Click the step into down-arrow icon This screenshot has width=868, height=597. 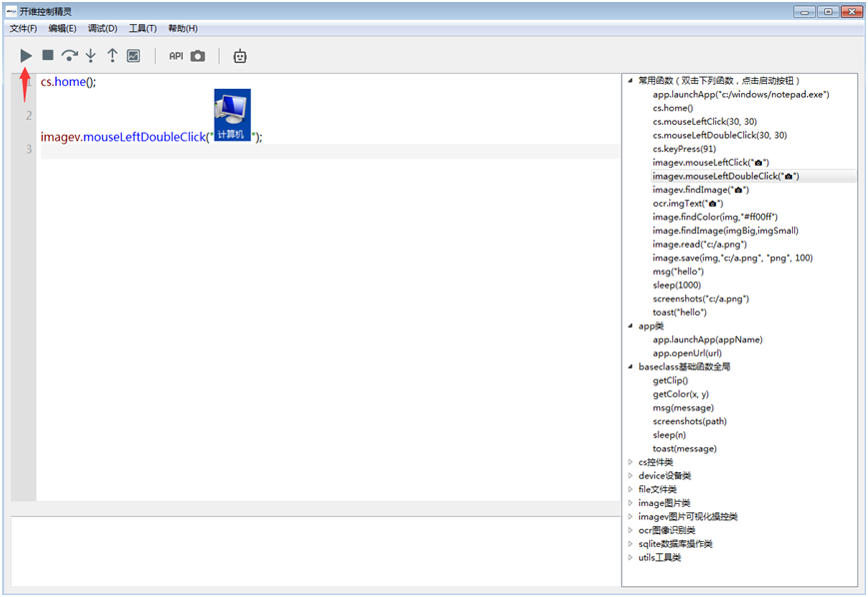91,55
